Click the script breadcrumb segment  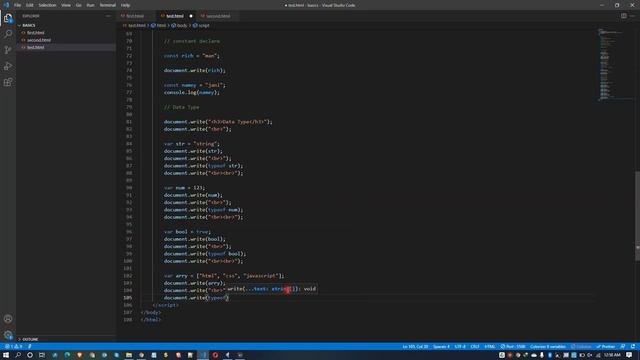pyautogui.click(x=202, y=25)
